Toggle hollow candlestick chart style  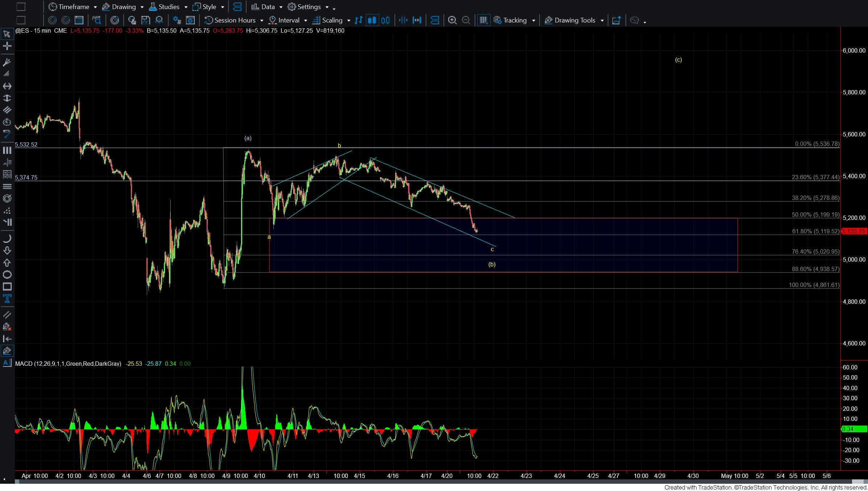pos(385,20)
